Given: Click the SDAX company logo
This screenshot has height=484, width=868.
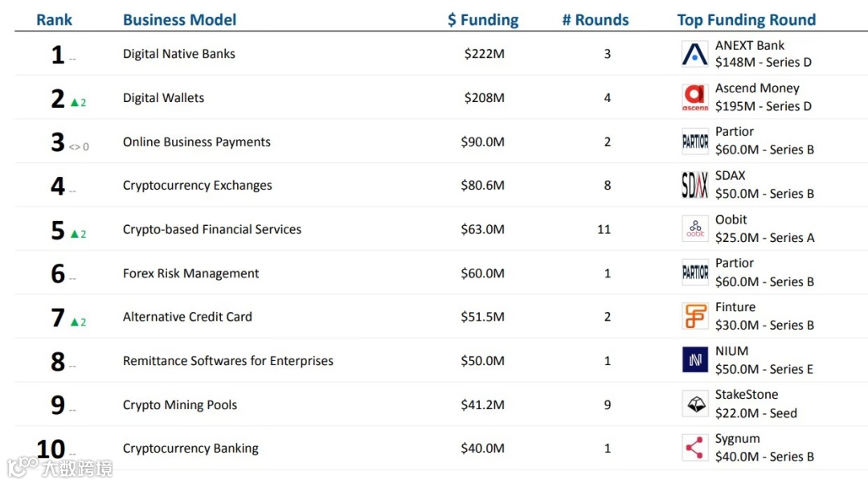Looking at the screenshot, I should click(x=694, y=185).
